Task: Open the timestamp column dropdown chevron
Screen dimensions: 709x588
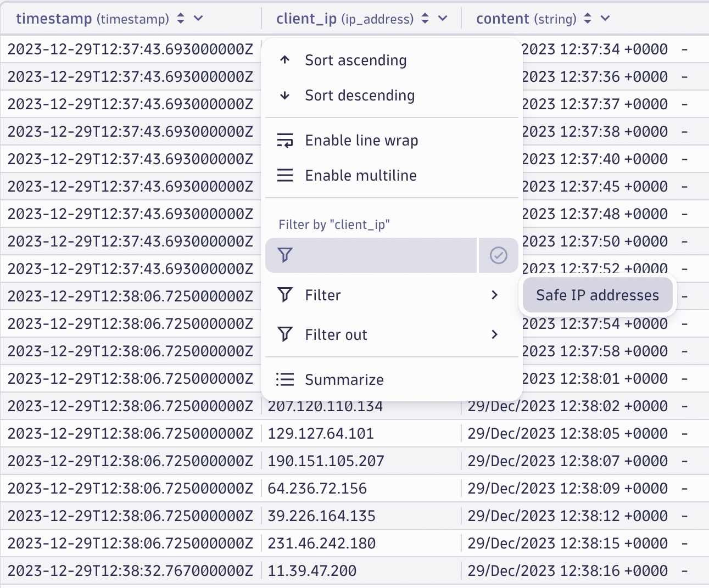Action: pos(198,18)
